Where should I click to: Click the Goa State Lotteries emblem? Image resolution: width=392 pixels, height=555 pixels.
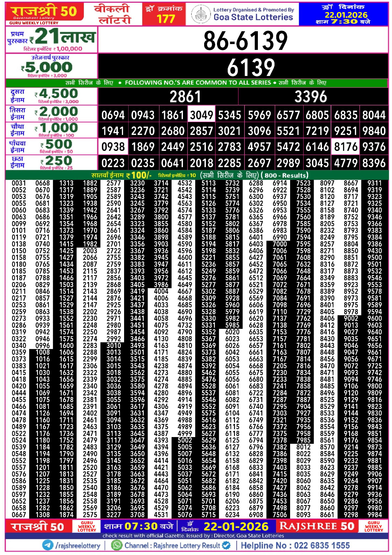coord(201,14)
